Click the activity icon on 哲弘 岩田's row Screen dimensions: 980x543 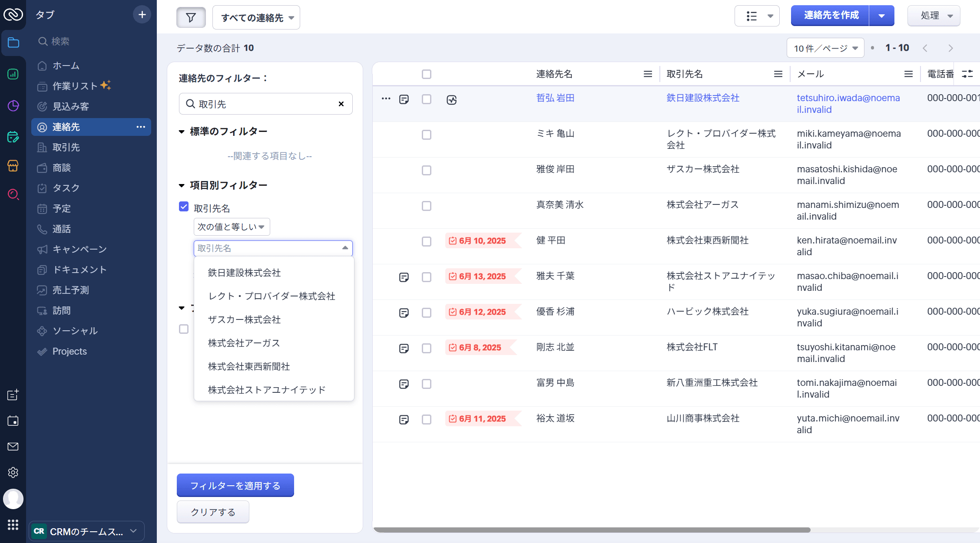coord(452,100)
